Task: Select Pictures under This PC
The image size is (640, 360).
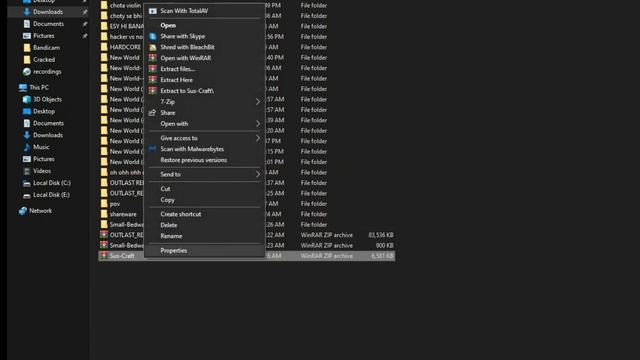Action: coord(44,159)
